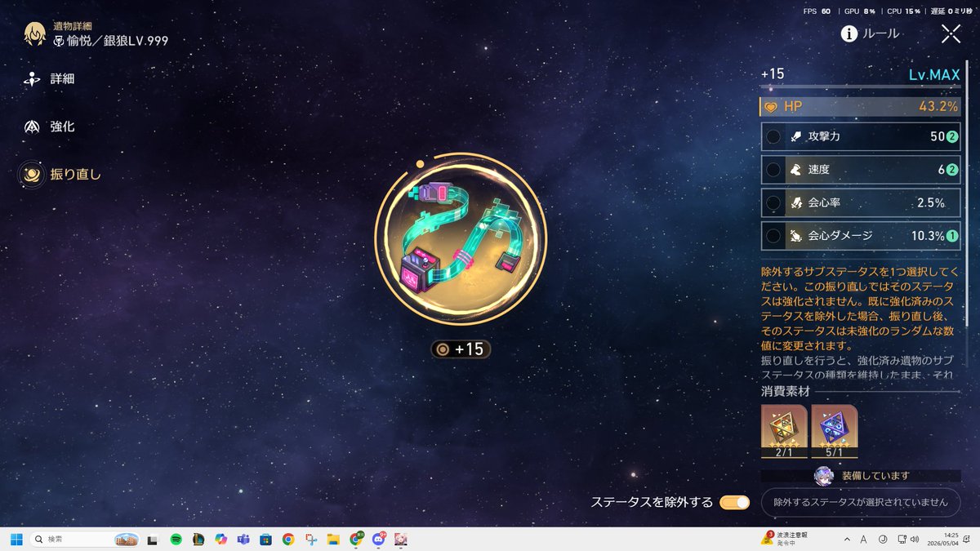The width and height of the screenshot is (980, 551).
Task: Click the purple material thumbnail labeled 5/1
Action: click(x=834, y=431)
